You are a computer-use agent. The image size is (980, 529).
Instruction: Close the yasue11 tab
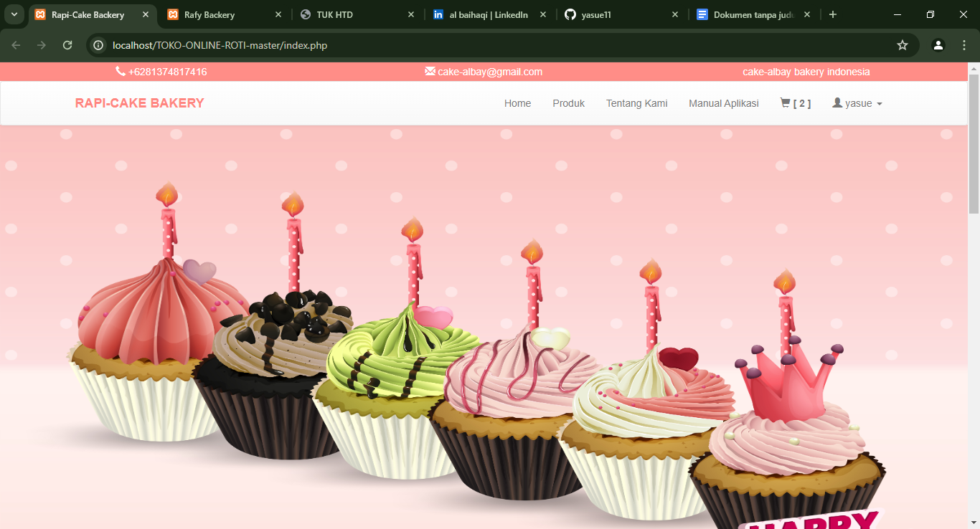[x=675, y=14]
